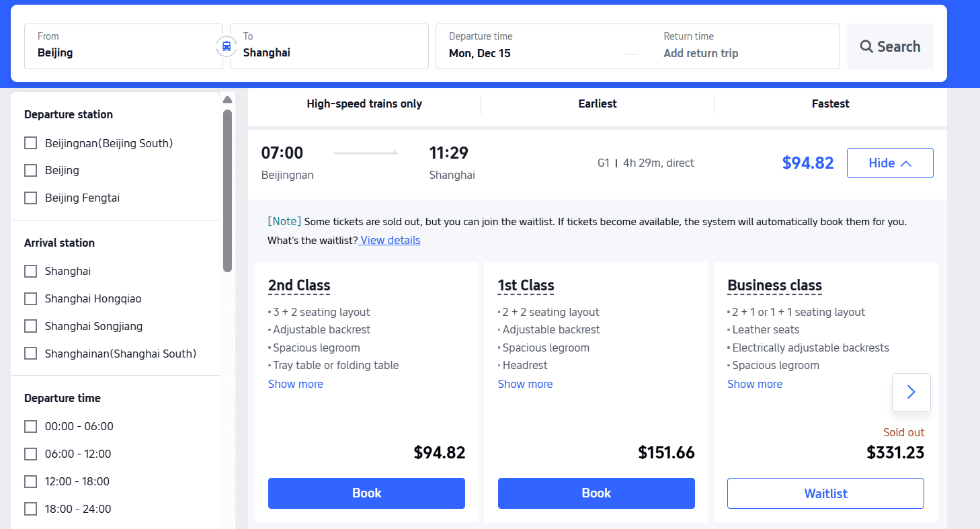Screen dimensions: 980x529
Task: Check the Shanghainan arrival station checkbox
Action: (x=30, y=353)
